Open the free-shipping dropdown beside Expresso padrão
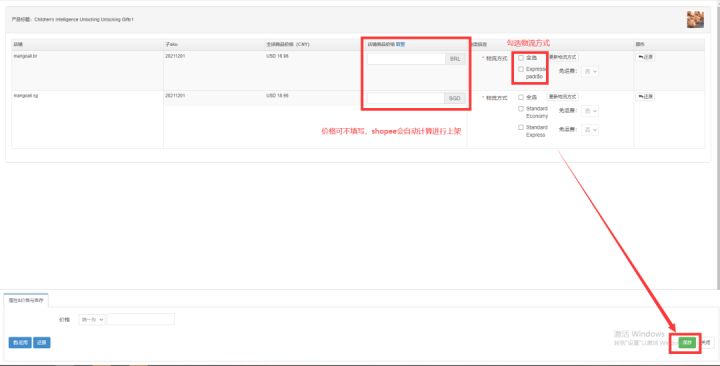Screen dimensions: 720x366 590,72
